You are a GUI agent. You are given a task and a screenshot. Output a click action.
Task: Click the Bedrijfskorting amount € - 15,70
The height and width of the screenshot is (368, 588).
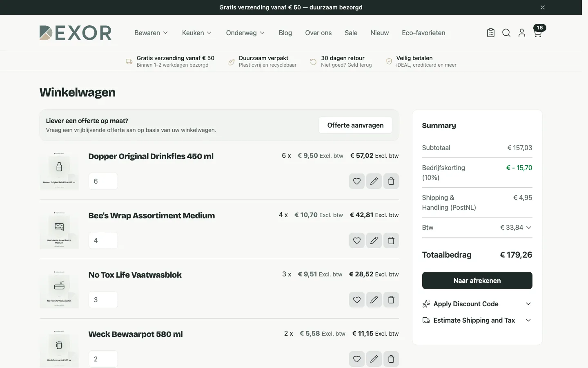click(519, 168)
